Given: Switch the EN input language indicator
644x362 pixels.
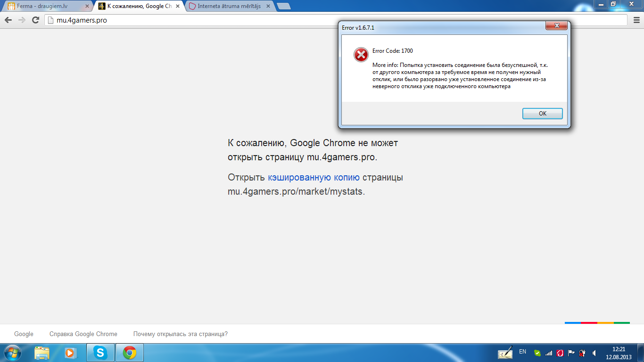Looking at the screenshot, I should click(x=522, y=352).
